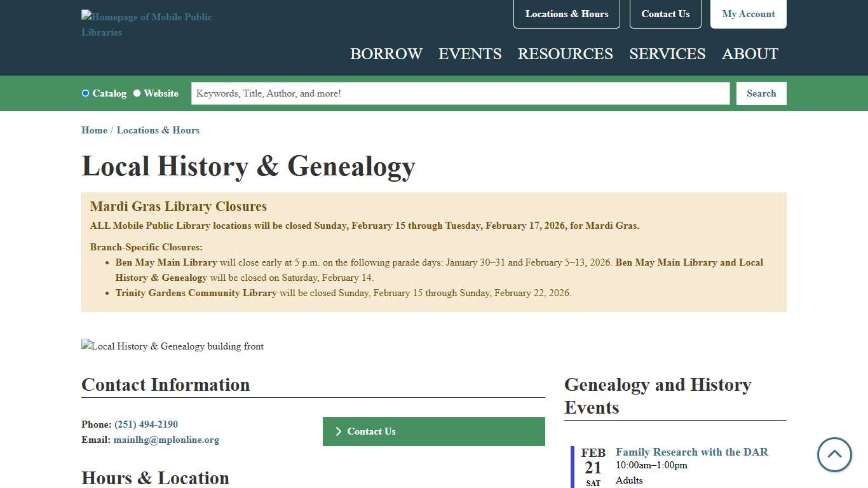Click the Search button
The image size is (868, 488).
pyautogui.click(x=761, y=93)
